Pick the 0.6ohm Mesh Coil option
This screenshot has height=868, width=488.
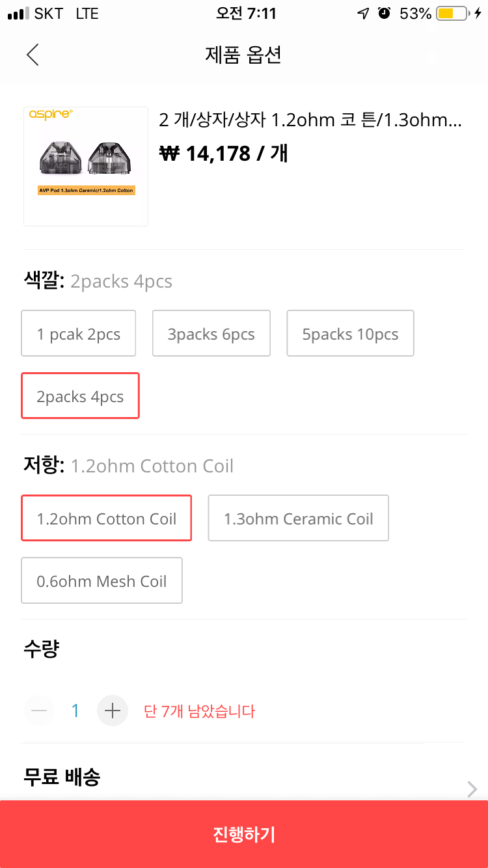click(102, 581)
